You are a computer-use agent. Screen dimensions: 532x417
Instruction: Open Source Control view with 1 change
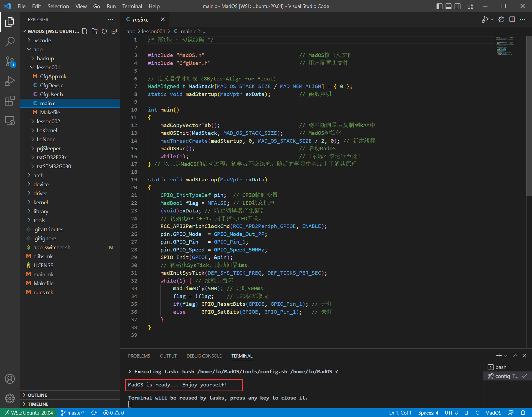10,62
